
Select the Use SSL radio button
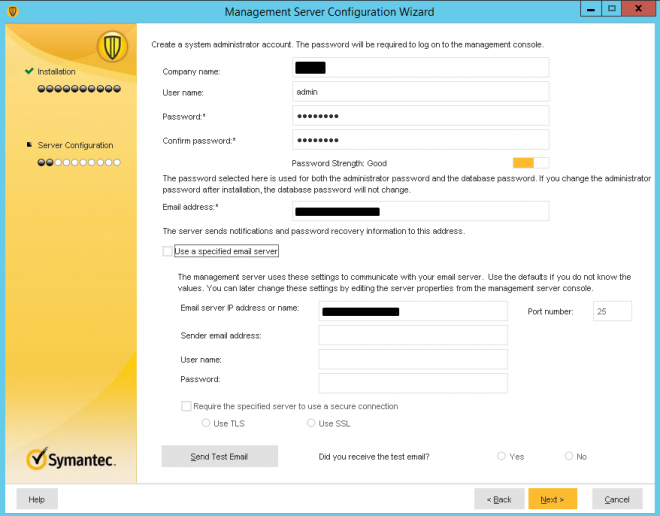[311, 423]
